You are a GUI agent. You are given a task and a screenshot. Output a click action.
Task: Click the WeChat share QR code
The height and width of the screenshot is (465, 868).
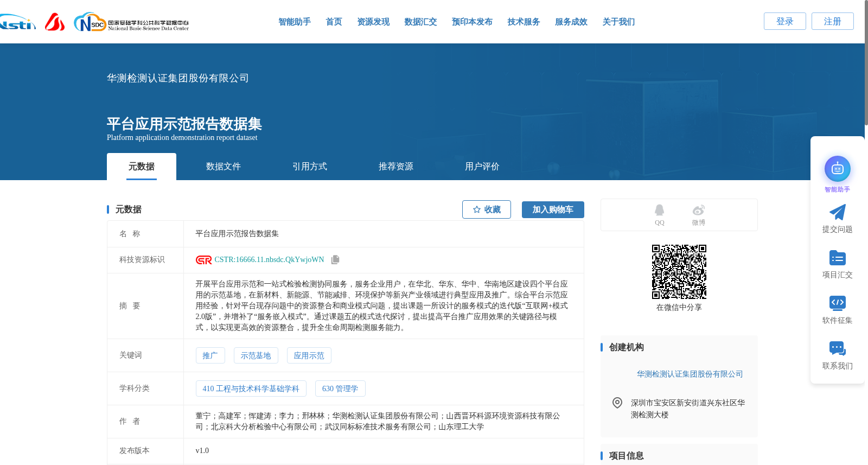pos(679,271)
